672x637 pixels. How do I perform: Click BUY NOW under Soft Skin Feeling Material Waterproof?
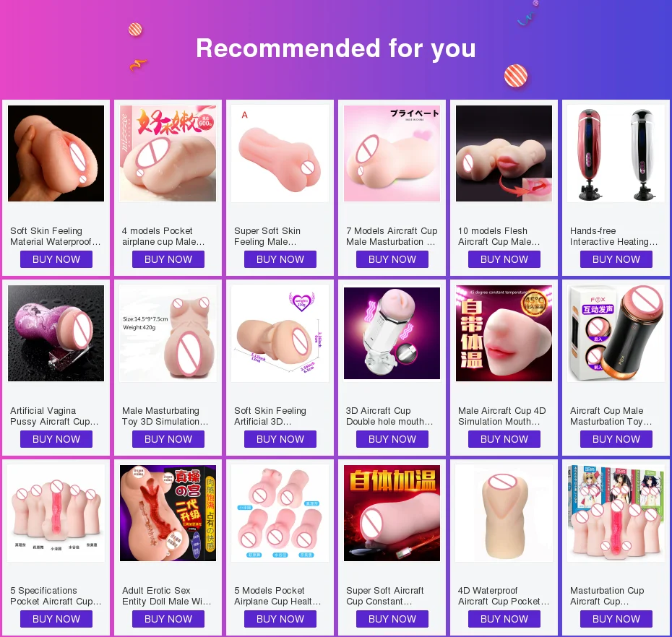[x=56, y=259]
